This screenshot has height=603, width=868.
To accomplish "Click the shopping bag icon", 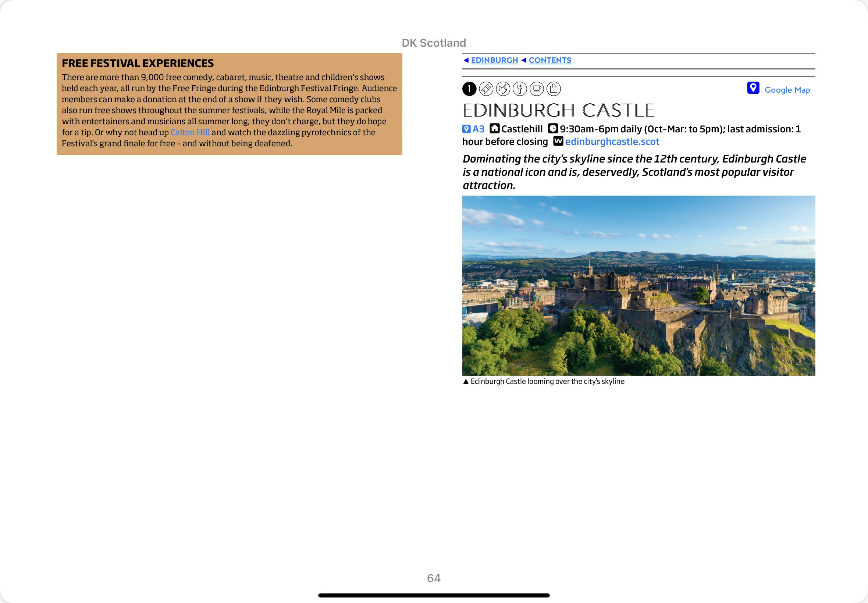I will pyautogui.click(x=554, y=89).
